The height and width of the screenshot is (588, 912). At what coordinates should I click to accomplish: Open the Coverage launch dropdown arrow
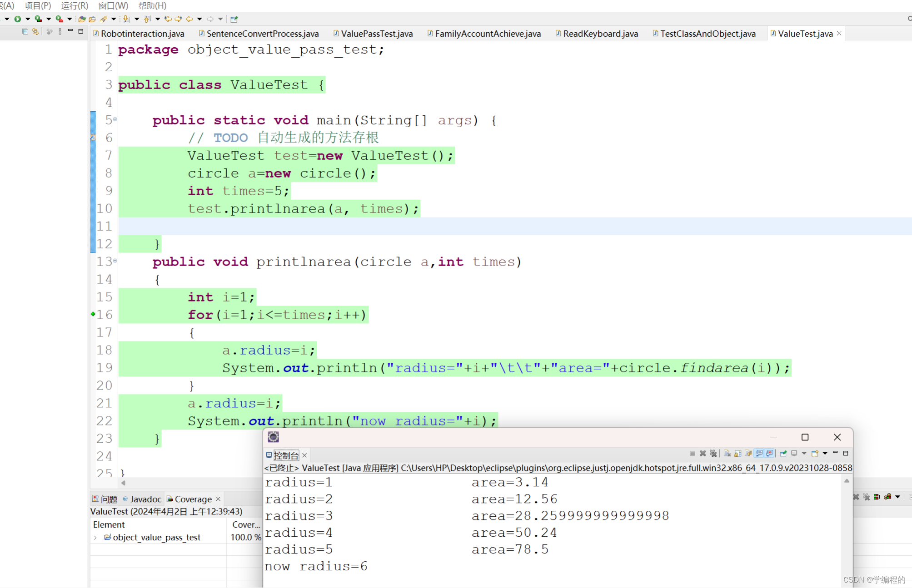point(49,19)
